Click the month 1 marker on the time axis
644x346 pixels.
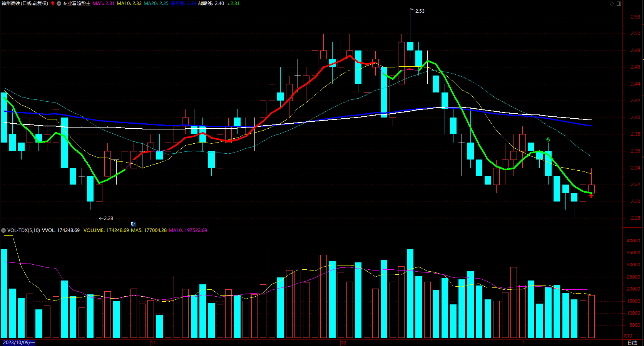pyautogui.click(x=524, y=343)
